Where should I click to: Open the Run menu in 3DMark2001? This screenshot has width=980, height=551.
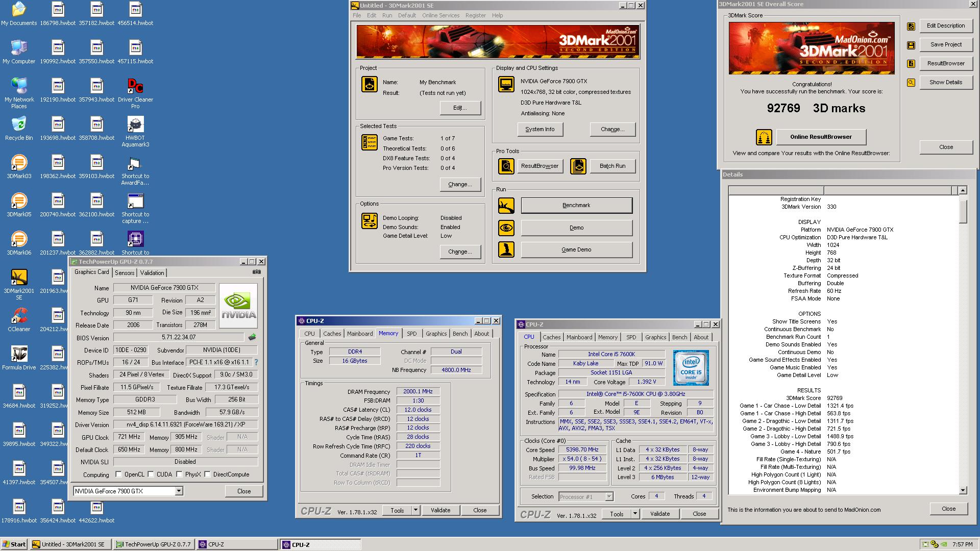387,15
